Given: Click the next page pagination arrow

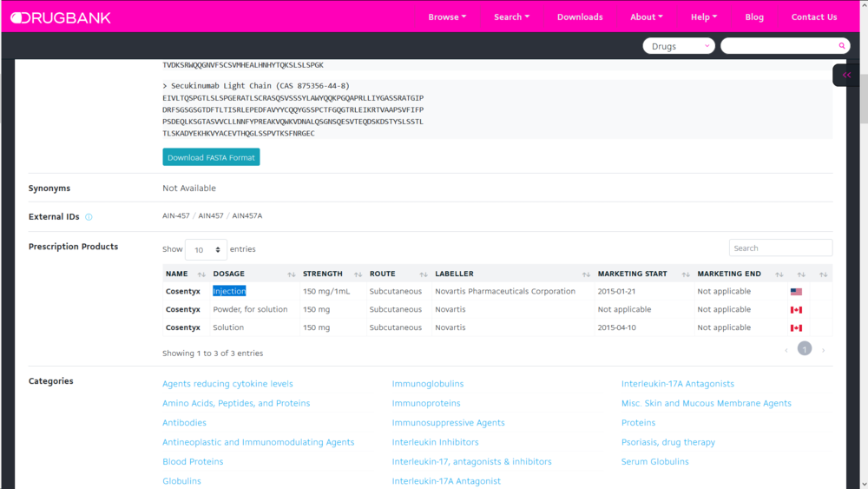Looking at the screenshot, I should click(x=824, y=350).
